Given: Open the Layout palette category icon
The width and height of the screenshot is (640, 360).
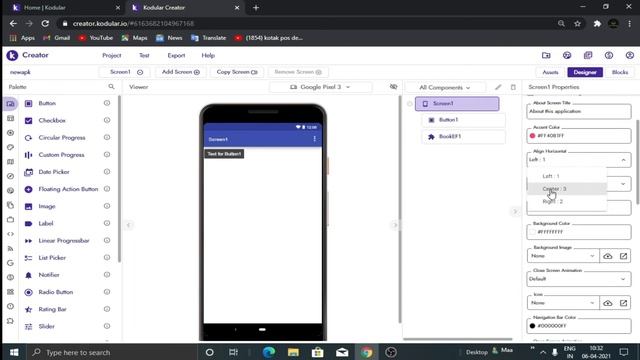Looking at the screenshot, I should point(11,118).
